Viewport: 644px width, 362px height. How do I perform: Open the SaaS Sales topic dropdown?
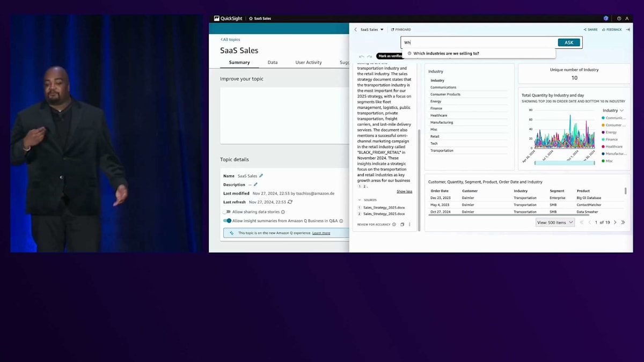[372, 29]
